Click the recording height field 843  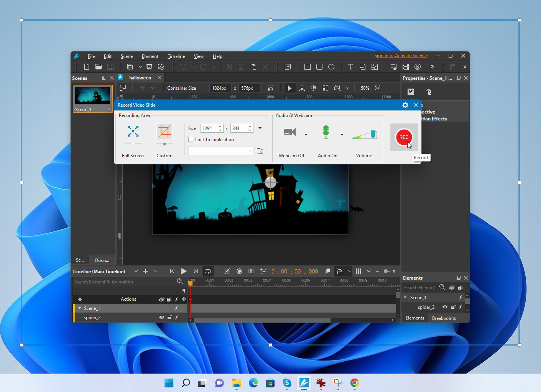[239, 128]
